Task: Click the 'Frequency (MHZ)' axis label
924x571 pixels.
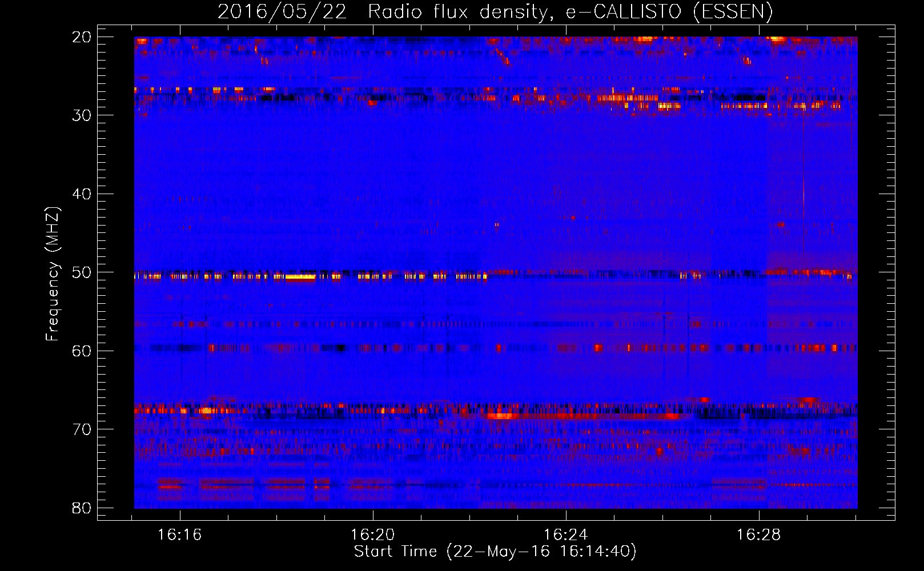Action: coord(53,274)
